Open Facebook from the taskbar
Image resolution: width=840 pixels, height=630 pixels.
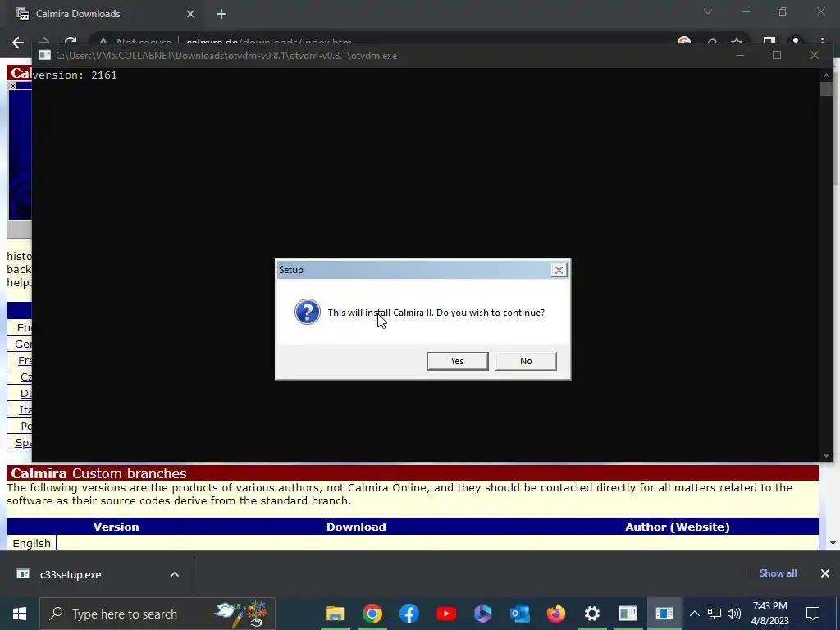tap(409, 614)
